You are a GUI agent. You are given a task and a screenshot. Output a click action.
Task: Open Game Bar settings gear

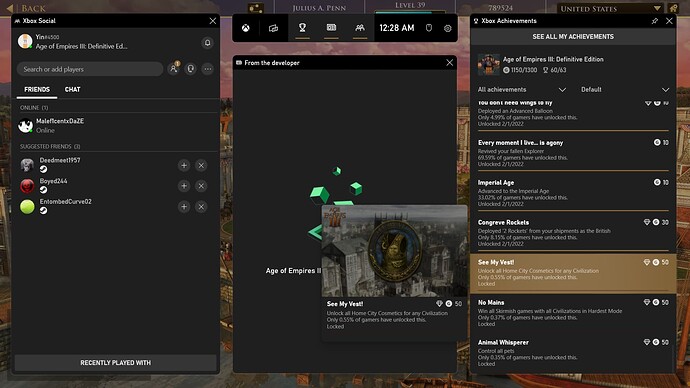(448, 28)
